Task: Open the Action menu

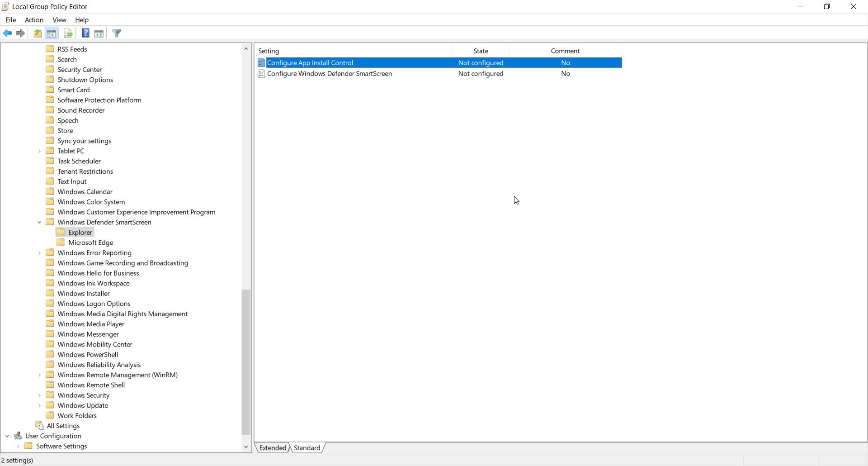Action: coord(34,20)
